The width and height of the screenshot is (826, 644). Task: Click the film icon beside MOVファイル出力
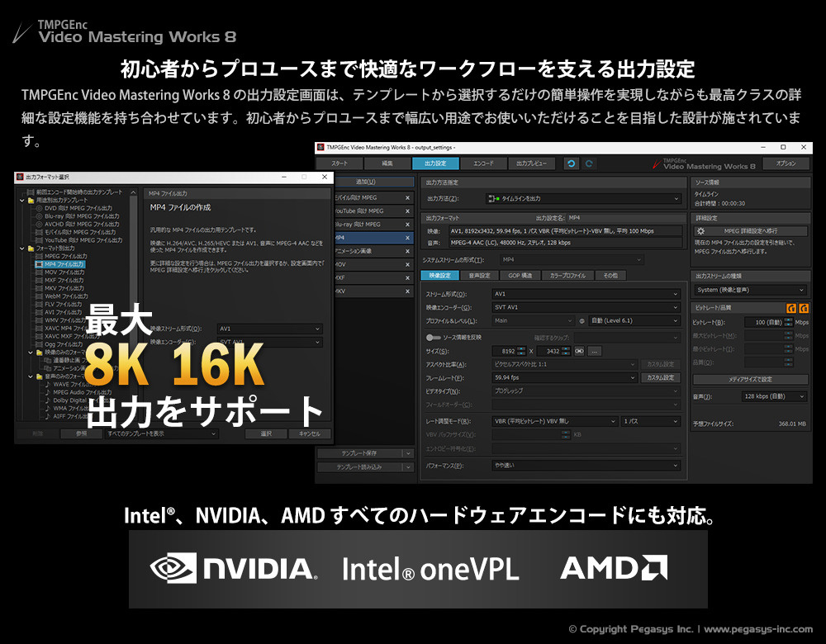(39, 272)
